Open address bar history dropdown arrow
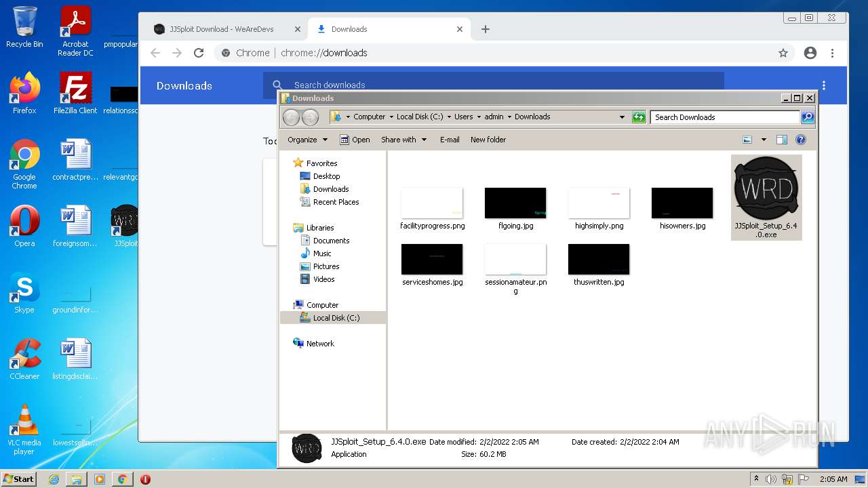This screenshot has height=488, width=868. pos(622,117)
